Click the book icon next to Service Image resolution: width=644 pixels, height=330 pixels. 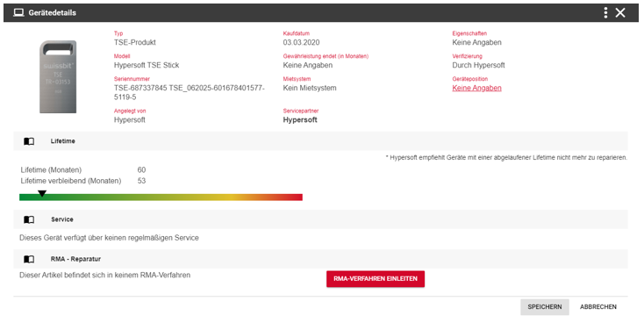pos(29,219)
